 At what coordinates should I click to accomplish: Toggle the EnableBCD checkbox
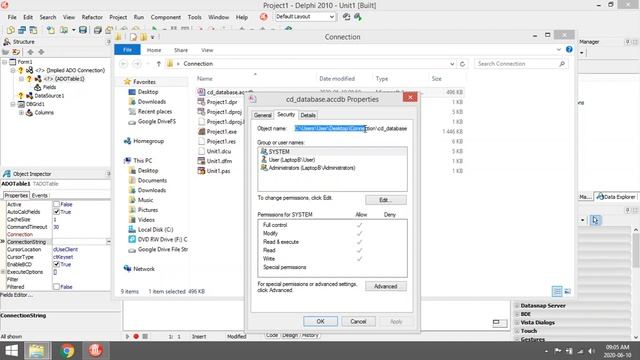[x=56, y=264]
